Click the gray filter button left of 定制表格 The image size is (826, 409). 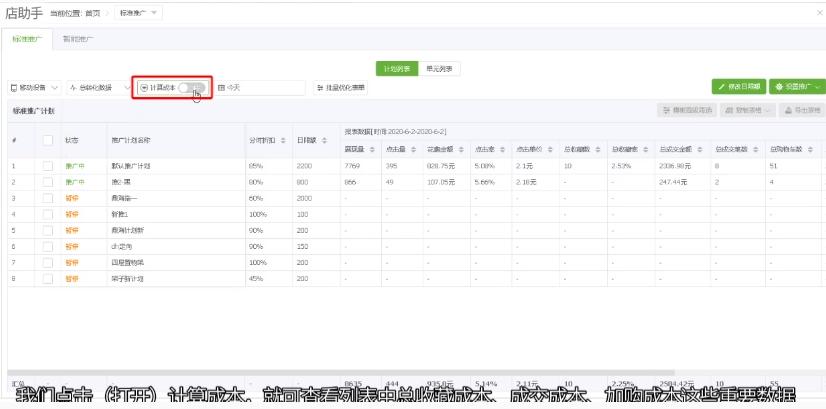pyautogui.click(x=687, y=110)
